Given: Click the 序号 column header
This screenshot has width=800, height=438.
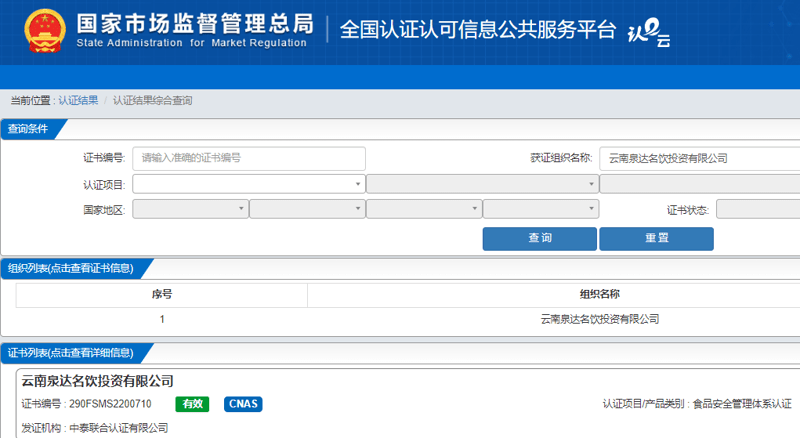Looking at the screenshot, I should pyautogui.click(x=162, y=295).
